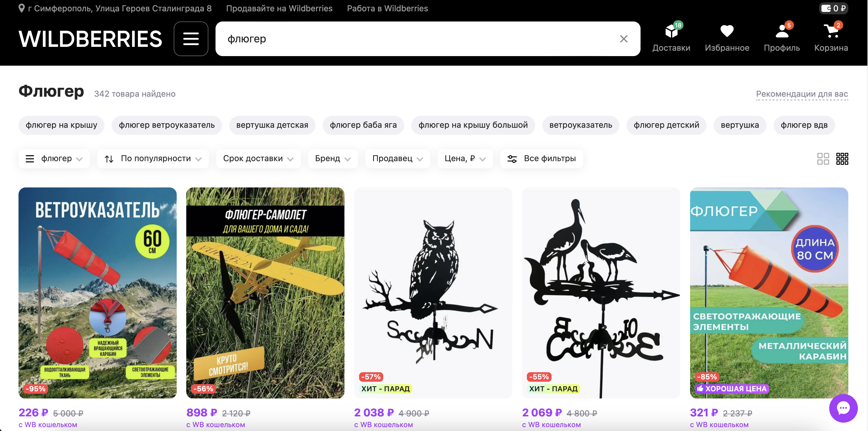Open Все фильтры filter panel
The height and width of the screenshot is (431, 868).
[541, 159]
